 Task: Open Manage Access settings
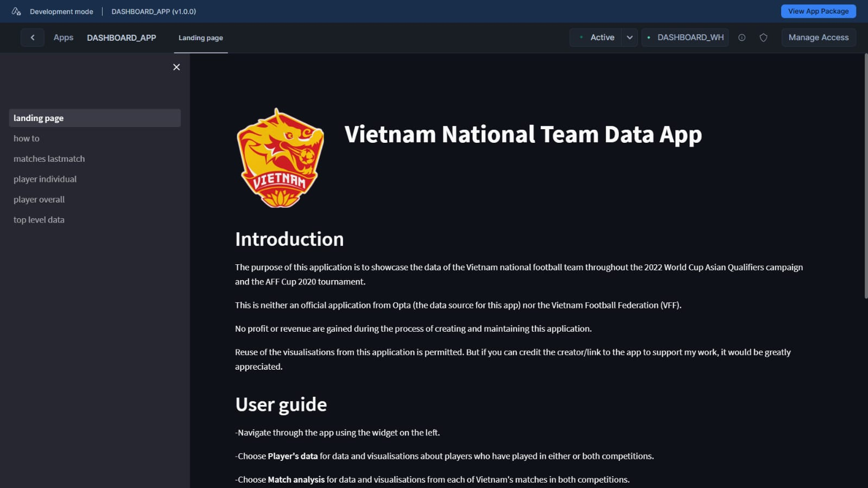(x=818, y=37)
